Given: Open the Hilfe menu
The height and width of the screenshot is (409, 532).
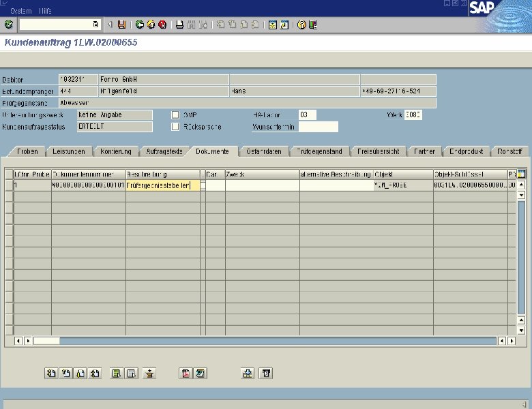Looking at the screenshot, I should pyautogui.click(x=45, y=11).
